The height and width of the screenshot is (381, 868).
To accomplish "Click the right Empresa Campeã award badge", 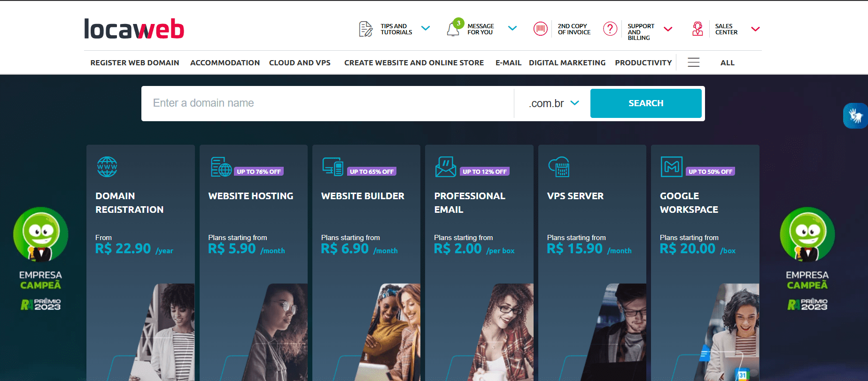I will pos(807,259).
